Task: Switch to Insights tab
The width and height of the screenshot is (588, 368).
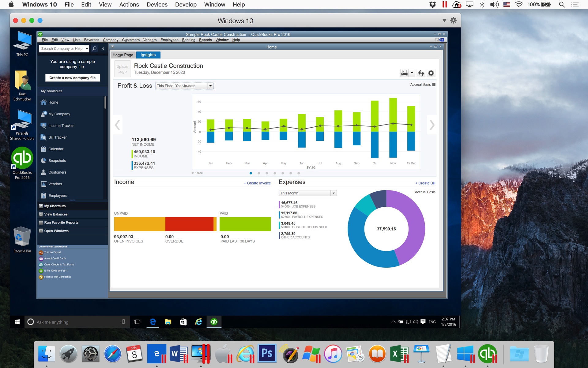Action: (148, 55)
